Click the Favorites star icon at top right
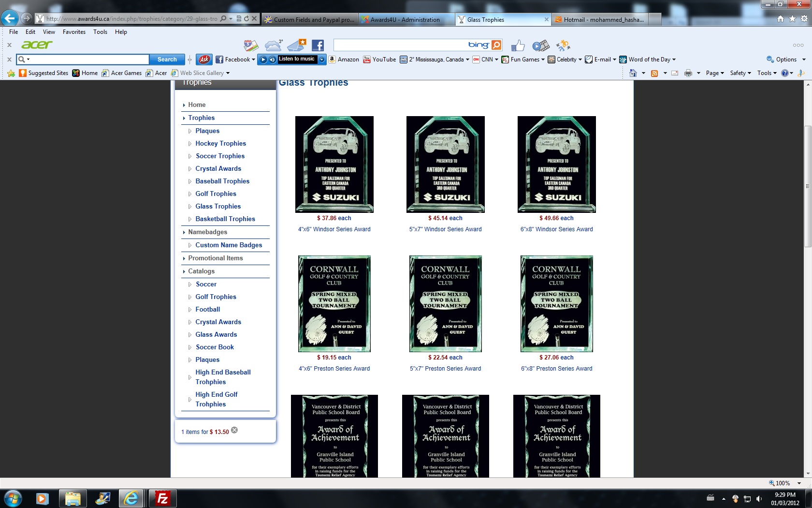Viewport: 812px width, 508px height. (792, 19)
